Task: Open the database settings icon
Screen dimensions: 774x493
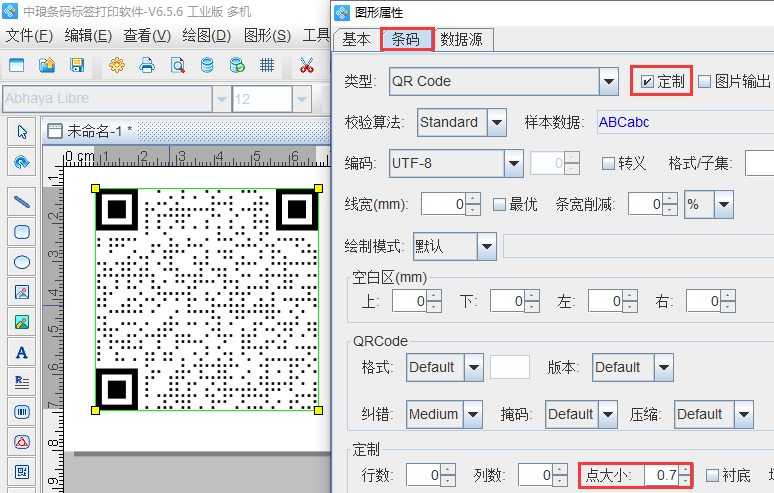Action: (x=207, y=65)
